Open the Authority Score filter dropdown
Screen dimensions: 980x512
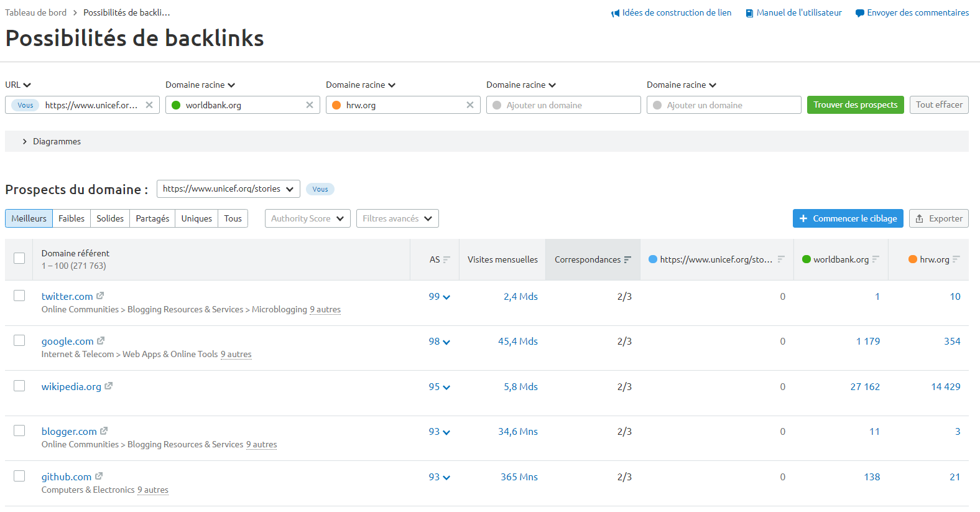point(308,218)
